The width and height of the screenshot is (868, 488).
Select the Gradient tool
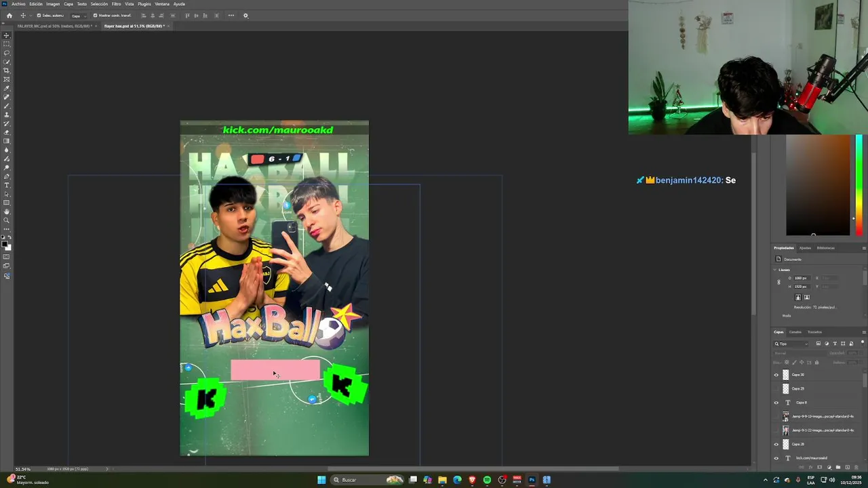[7, 141]
